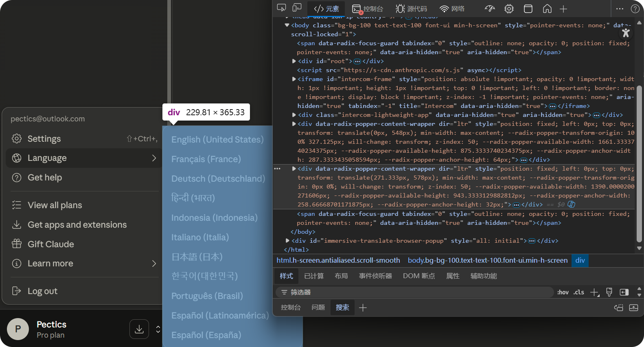Viewport: 644px width, 347px height.
Task: Click the dock quick view icon
Action: click(x=619, y=307)
